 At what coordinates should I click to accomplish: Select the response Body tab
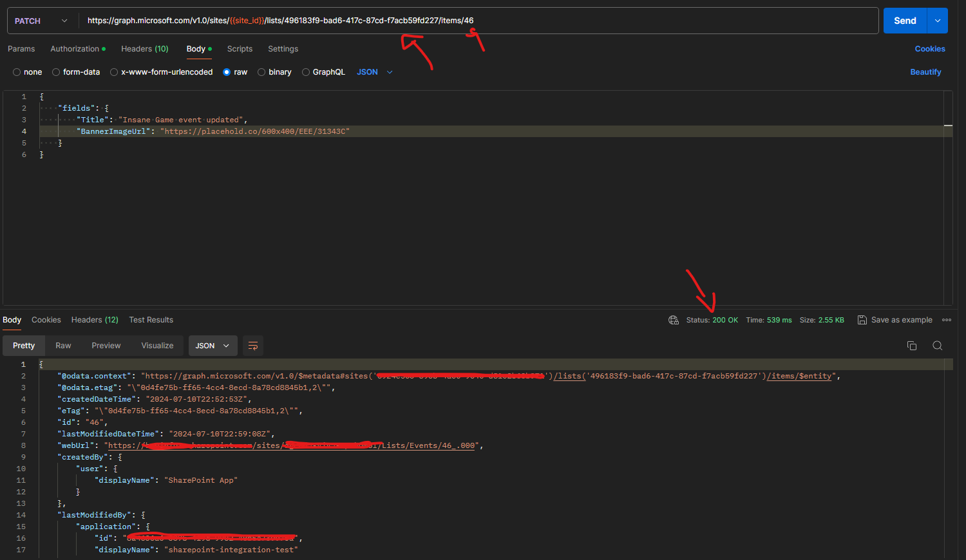pos(12,320)
